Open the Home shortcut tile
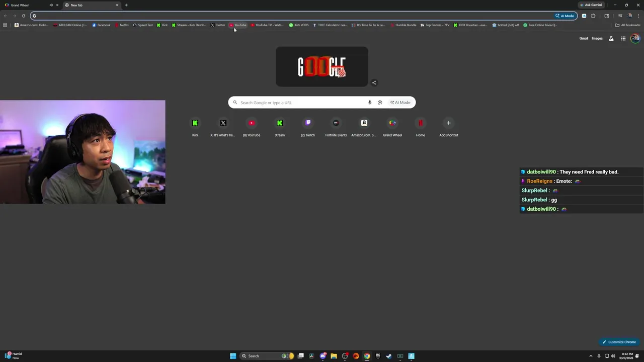644x362 pixels. 421,127
